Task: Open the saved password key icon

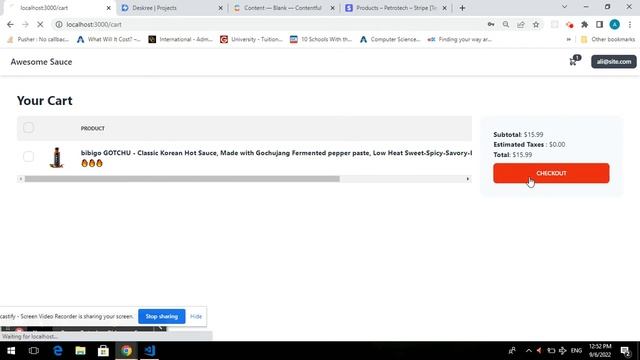Action: pos(491,24)
